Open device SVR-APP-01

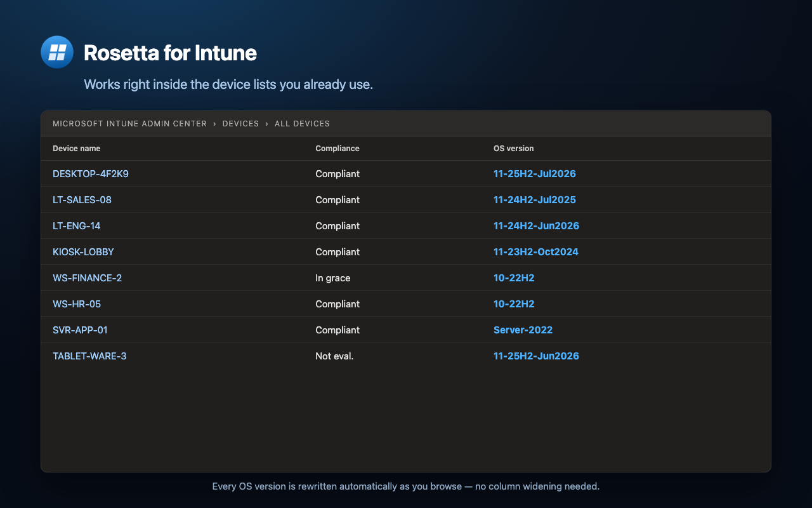click(x=80, y=330)
